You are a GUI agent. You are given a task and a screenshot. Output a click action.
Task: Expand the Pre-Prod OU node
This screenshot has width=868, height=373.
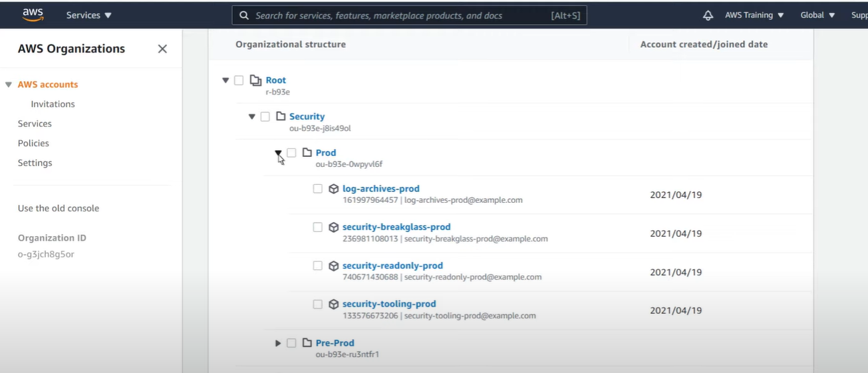[x=278, y=343]
